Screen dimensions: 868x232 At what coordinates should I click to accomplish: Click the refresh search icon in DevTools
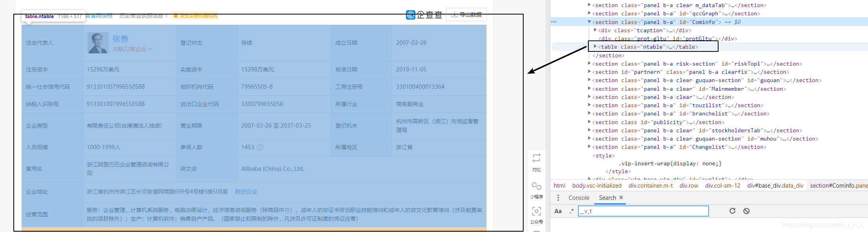pos(732,211)
